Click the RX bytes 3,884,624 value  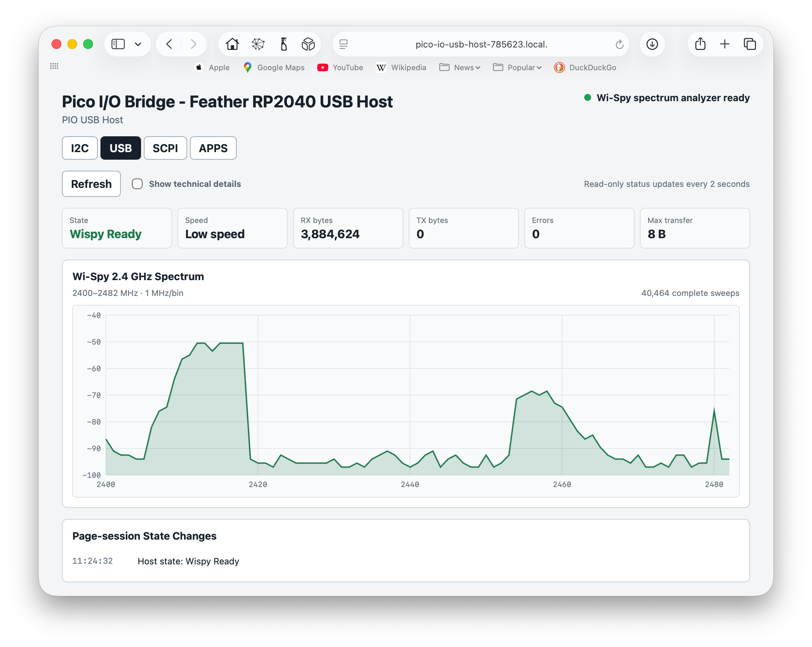click(330, 234)
